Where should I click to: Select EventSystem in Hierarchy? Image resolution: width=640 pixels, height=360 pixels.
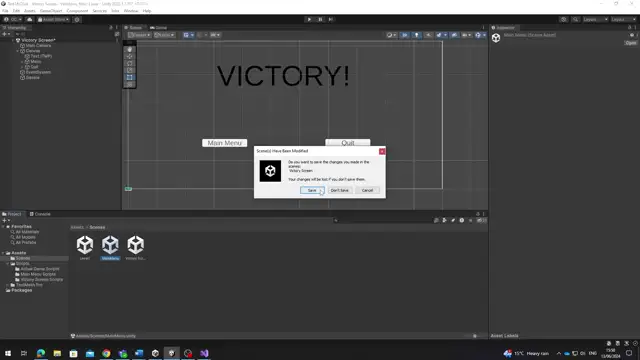pyautogui.click(x=36, y=72)
